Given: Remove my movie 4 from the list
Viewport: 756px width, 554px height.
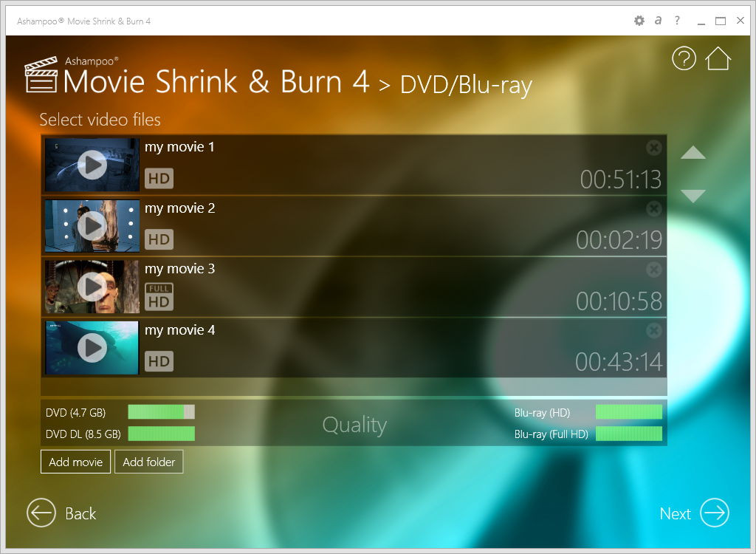Looking at the screenshot, I should tap(654, 331).
